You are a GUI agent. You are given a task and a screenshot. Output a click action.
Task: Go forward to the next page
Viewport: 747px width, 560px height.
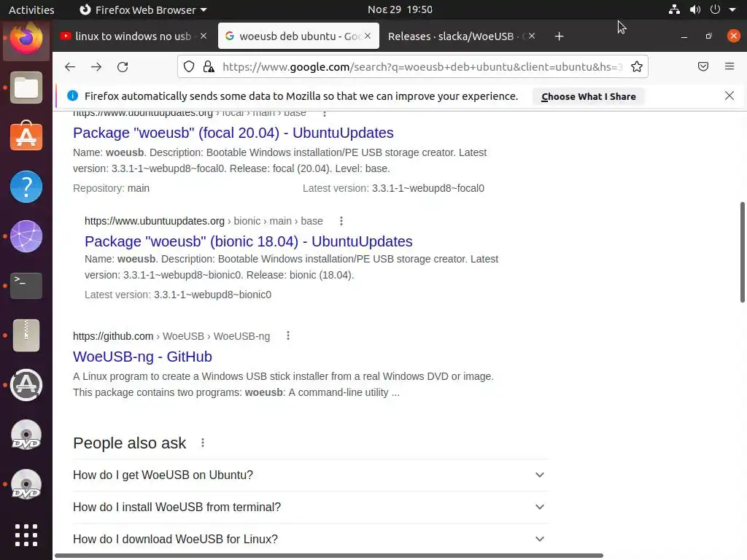click(96, 66)
